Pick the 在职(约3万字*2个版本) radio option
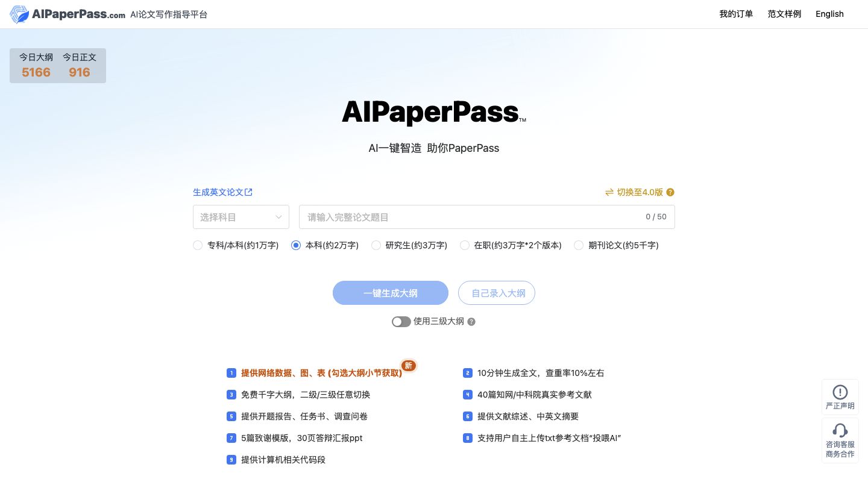Image resolution: width=868 pixels, height=482 pixels. [x=465, y=245]
